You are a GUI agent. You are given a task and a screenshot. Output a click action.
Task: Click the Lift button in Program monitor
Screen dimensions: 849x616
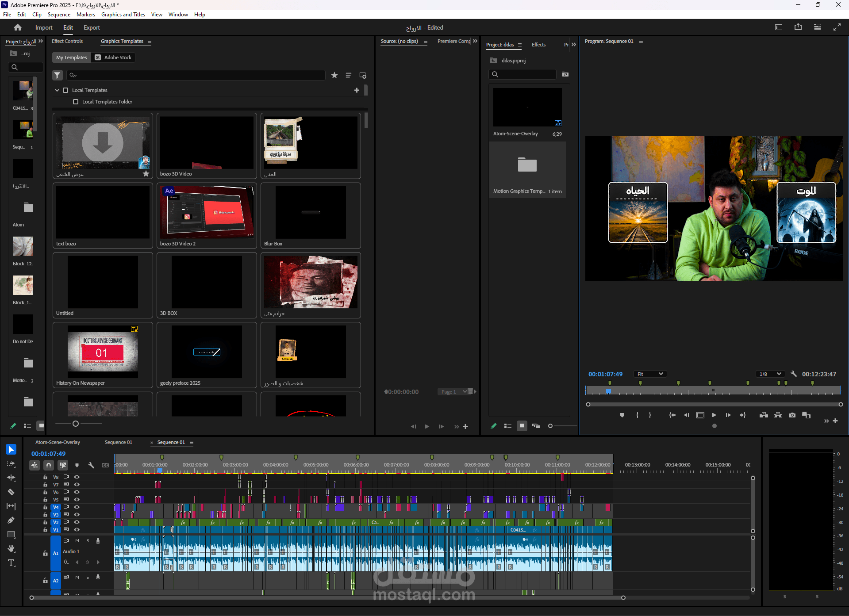(764, 415)
